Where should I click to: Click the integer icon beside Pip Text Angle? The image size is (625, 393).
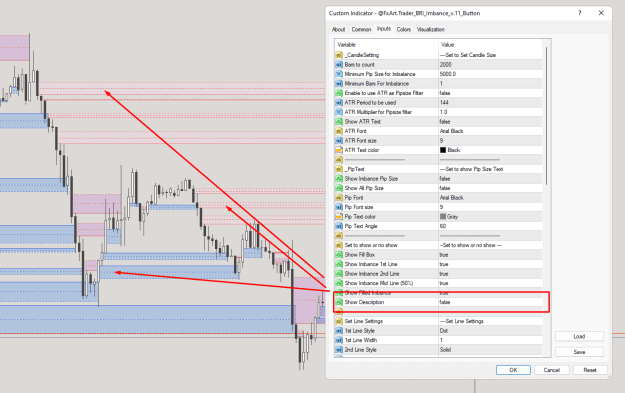[x=339, y=226]
